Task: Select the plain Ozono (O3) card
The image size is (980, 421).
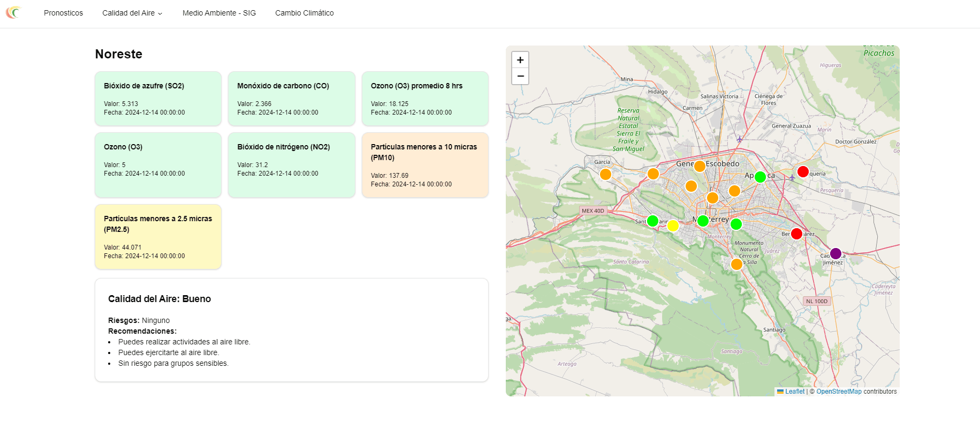Action: click(158, 165)
